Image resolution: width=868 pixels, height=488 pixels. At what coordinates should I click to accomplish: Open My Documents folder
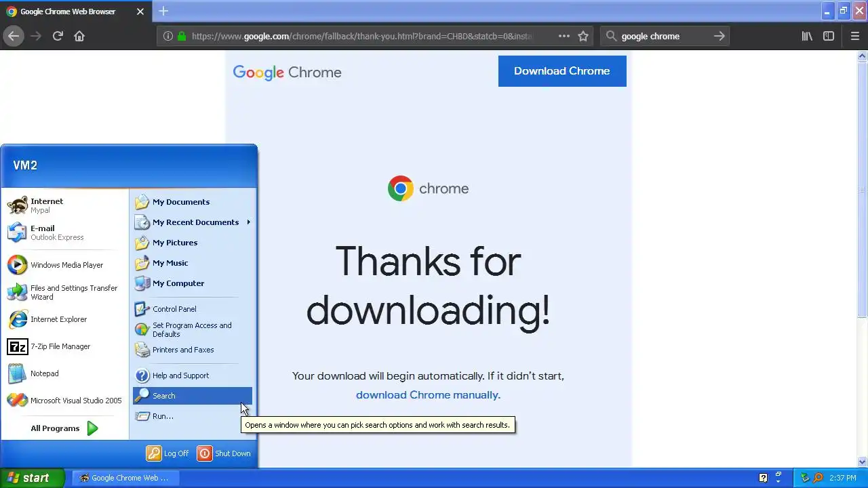click(x=193, y=202)
